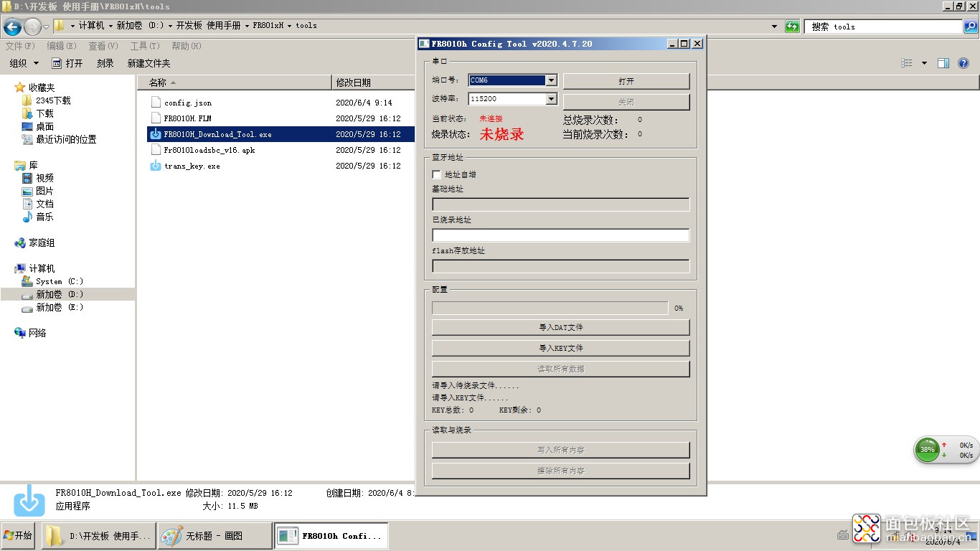
Task: Click 新建文件夹 in toolbar
Action: click(149, 63)
